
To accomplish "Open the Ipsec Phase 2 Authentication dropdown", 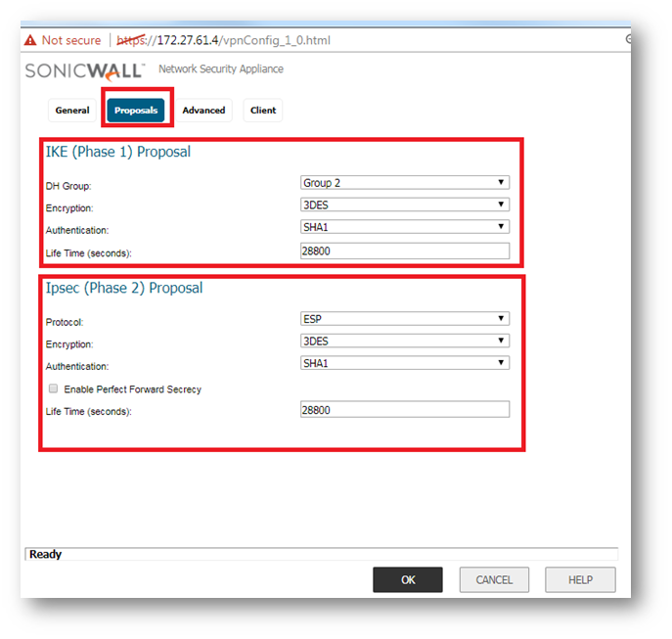I will (404, 363).
